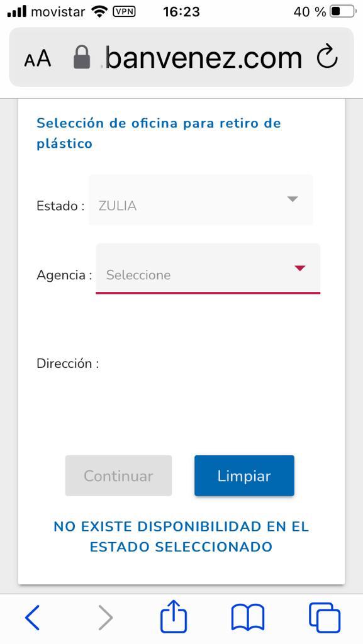
Task: Tap the padlock security icon
Action: [82, 57]
